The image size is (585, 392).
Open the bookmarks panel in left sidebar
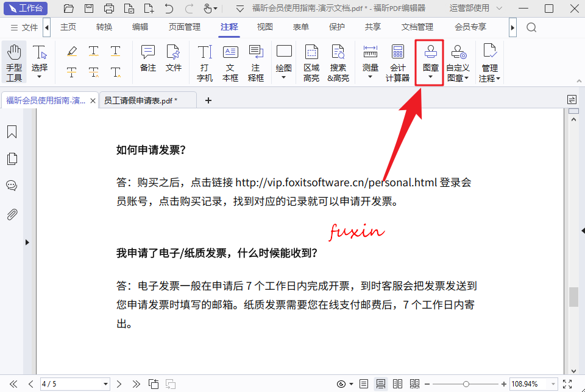(12, 132)
